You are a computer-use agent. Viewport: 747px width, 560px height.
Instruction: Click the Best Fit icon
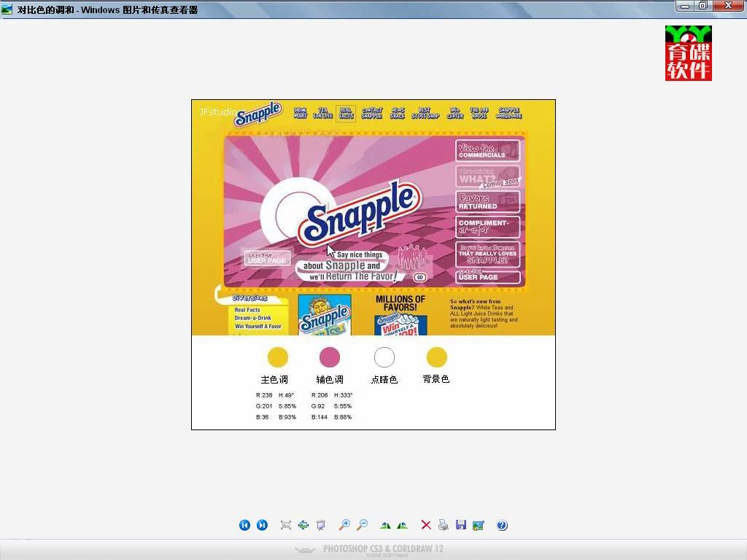click(x=286, y=525)
